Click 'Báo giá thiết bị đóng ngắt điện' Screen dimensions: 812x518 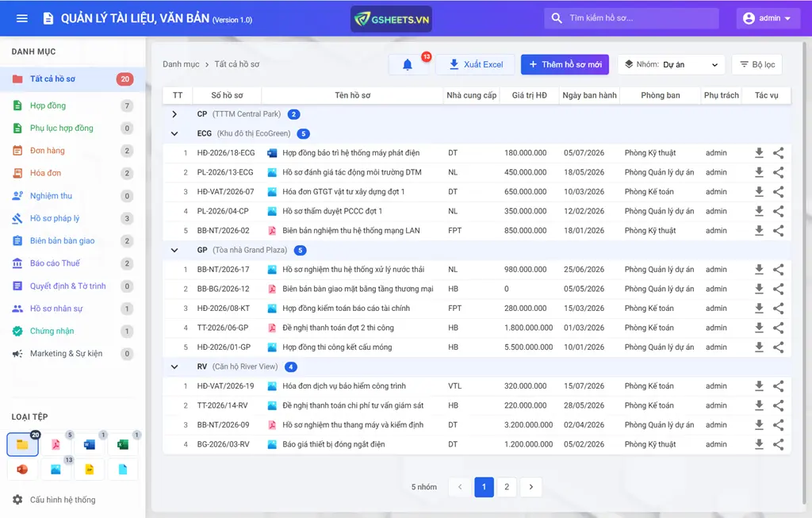(334, 444)
